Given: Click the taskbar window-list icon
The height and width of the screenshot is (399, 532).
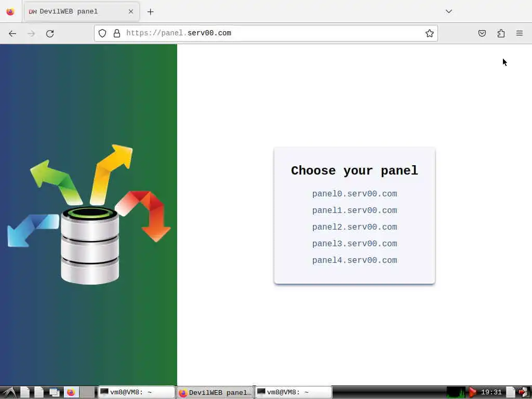Looking at the screenshot, I should [54, 393].
